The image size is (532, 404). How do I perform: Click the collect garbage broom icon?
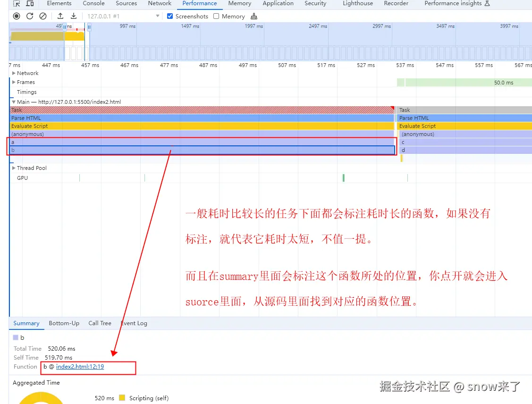click(x=254, y=16)
